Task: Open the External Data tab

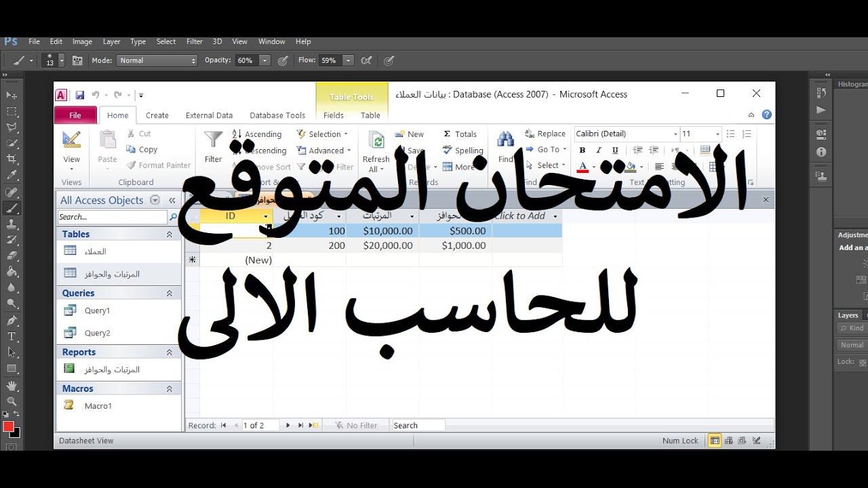Action: [210, 115]
